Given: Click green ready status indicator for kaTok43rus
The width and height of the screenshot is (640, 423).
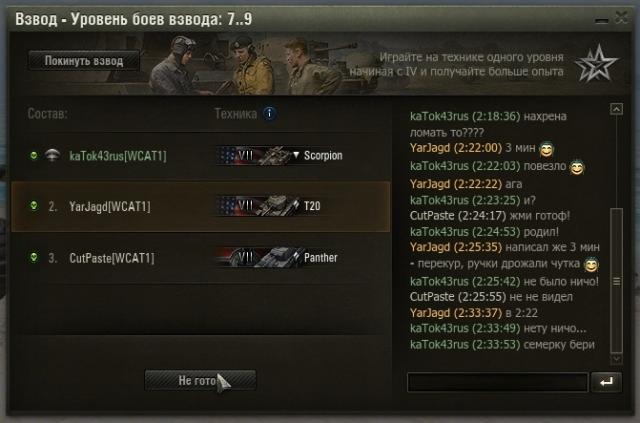Looking at the screenshot, I should click(x=34, y=155).
